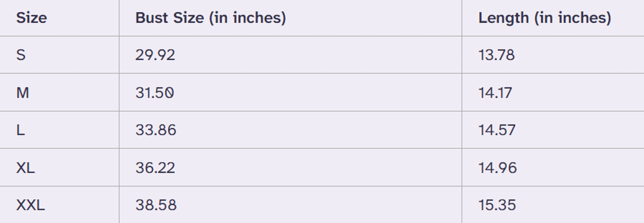This screenshot has height=223, width=644.
Task: Click bust value 31.50
Action: 155,93
